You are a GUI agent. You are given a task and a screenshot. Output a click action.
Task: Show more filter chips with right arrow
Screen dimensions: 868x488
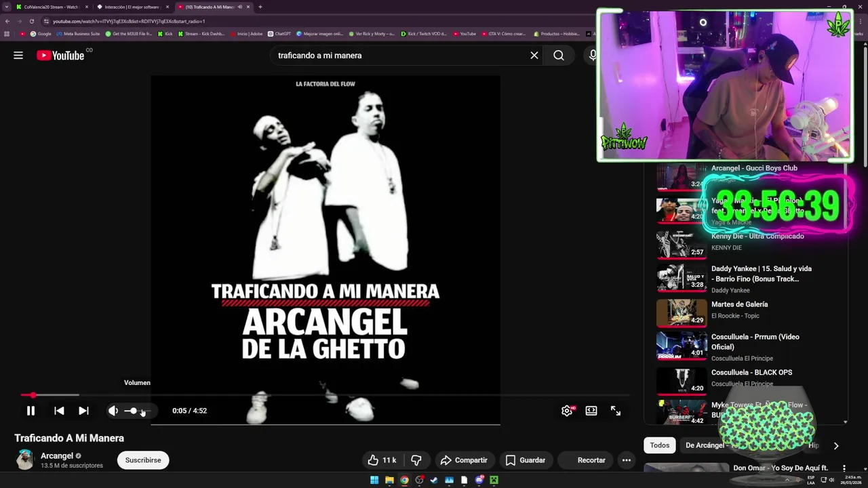[x=835, y=445]
